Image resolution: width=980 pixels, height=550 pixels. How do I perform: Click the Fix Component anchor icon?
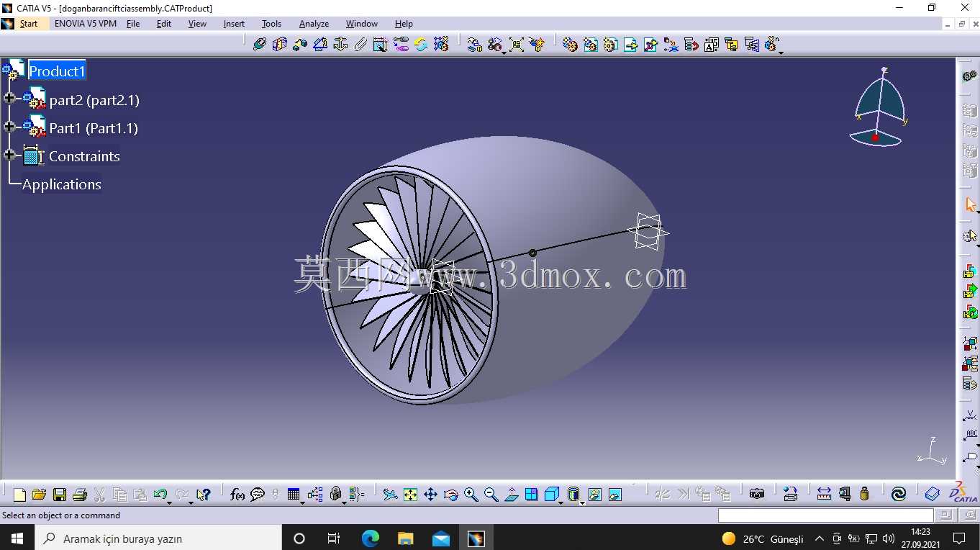coord(340,45)
